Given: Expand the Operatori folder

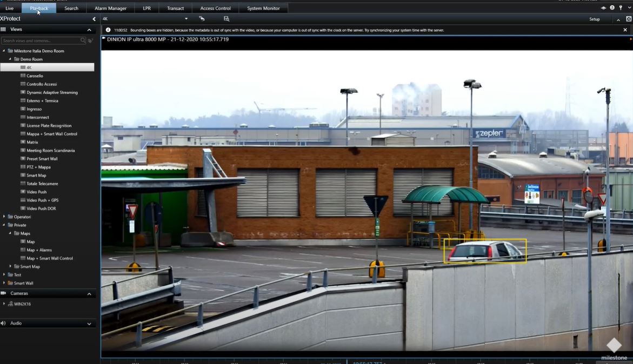Looking at the screenshot, I should pos(4,217).
